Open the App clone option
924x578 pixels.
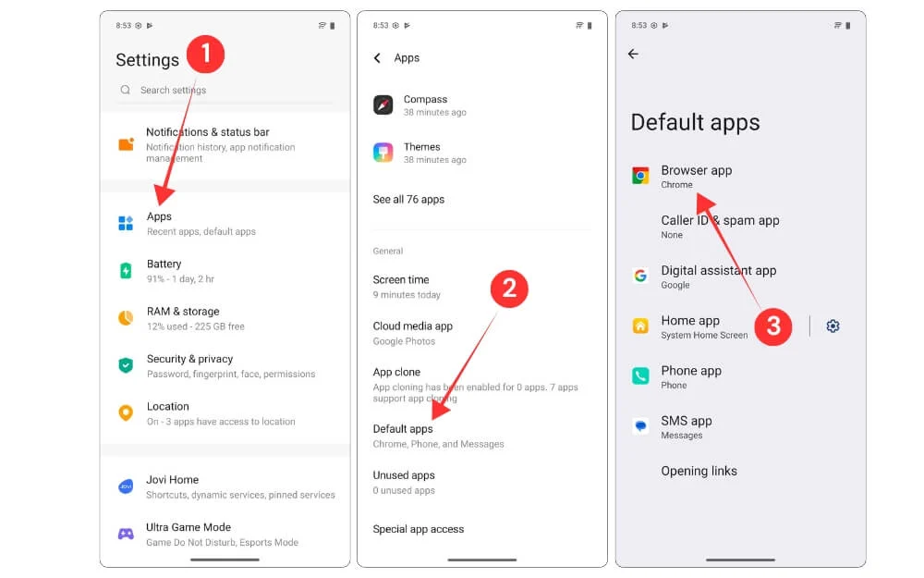pyautogui.click(x=482, y=385)
